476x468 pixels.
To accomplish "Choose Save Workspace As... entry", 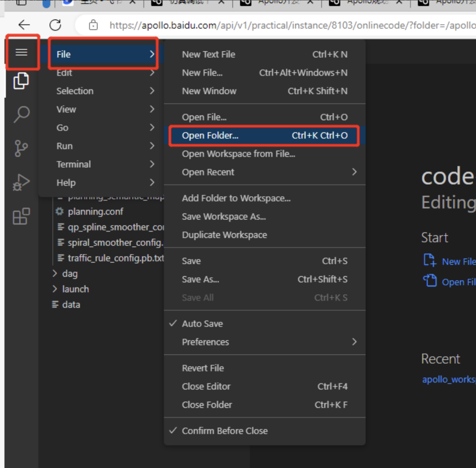I will (224, 217).
